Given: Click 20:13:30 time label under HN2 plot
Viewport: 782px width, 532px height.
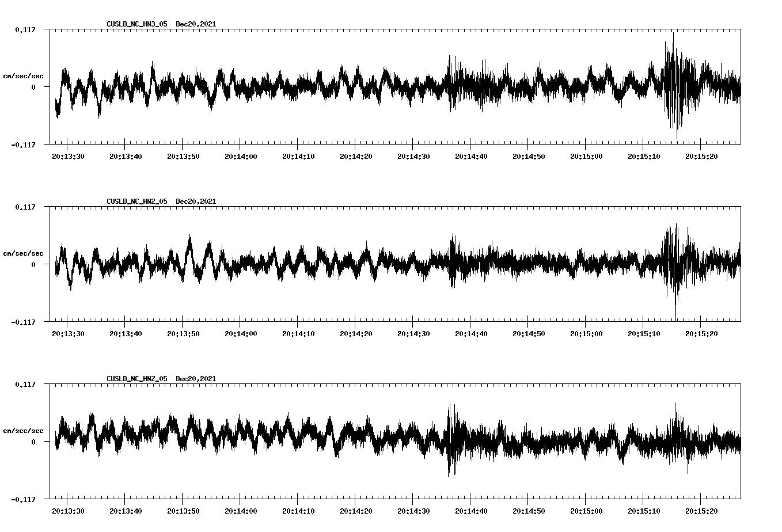Looking at the screenshot, I should [x=68, y=333].
